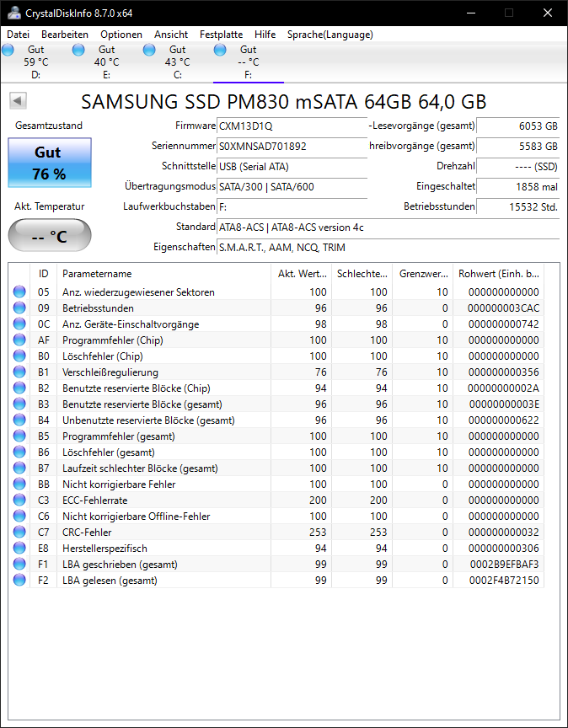Image resolution: width=568 pixels, height=728 pixels.
Task: Click the Parametername column header
Action: 164,274
